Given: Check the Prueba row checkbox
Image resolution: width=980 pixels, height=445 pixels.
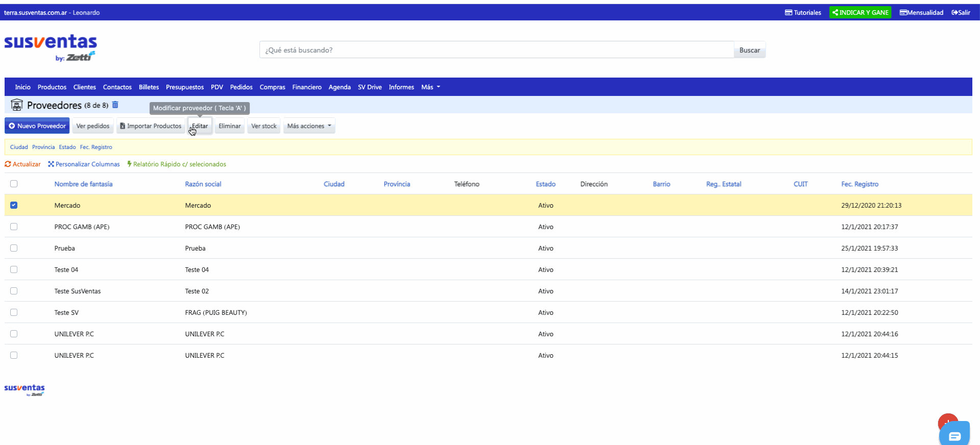Looking at the screenshot, I should (x=14, y=248).
